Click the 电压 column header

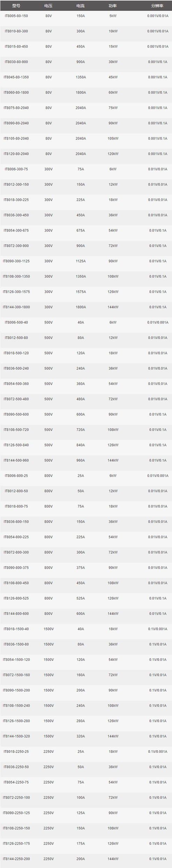click(x=48, y=6)
